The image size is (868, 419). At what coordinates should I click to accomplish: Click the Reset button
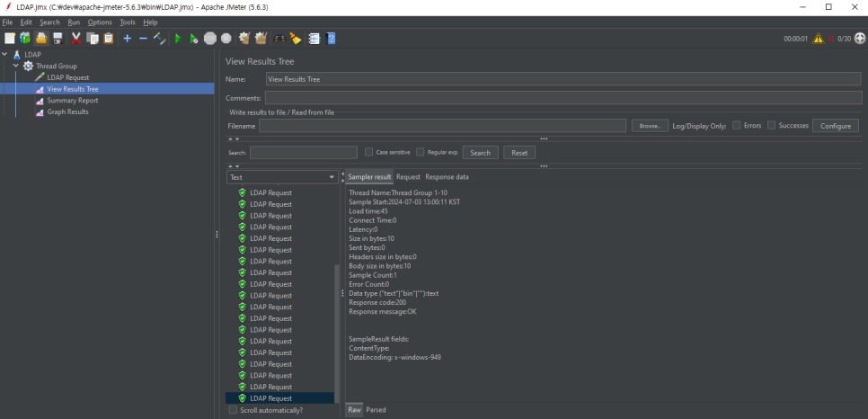coord(519,153)
